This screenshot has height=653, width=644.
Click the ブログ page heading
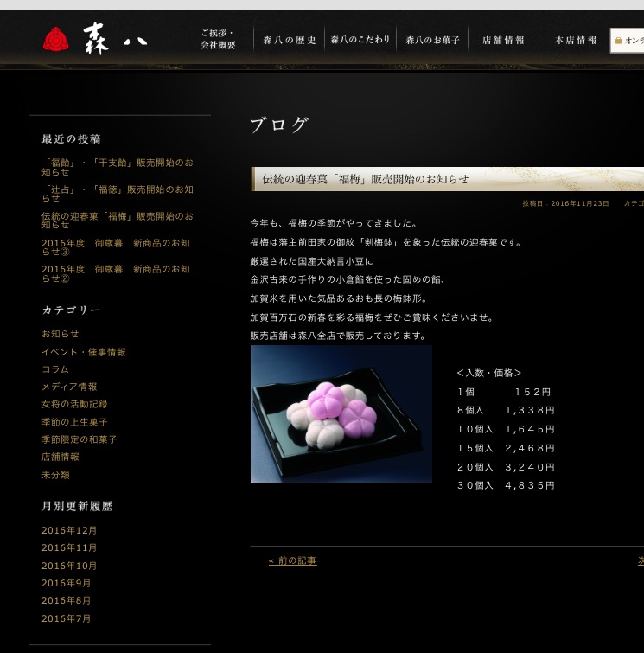279,125
